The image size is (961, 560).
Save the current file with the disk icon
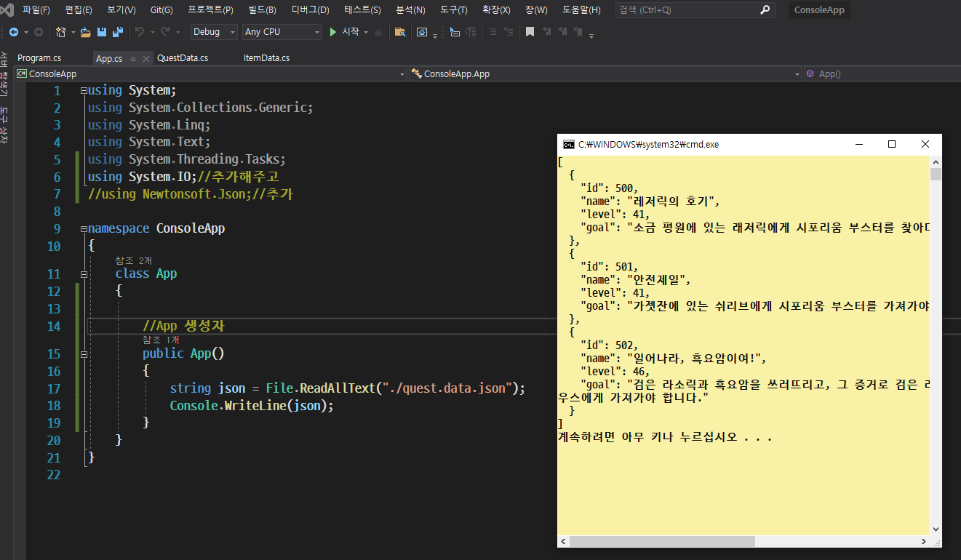pos(102,32)
